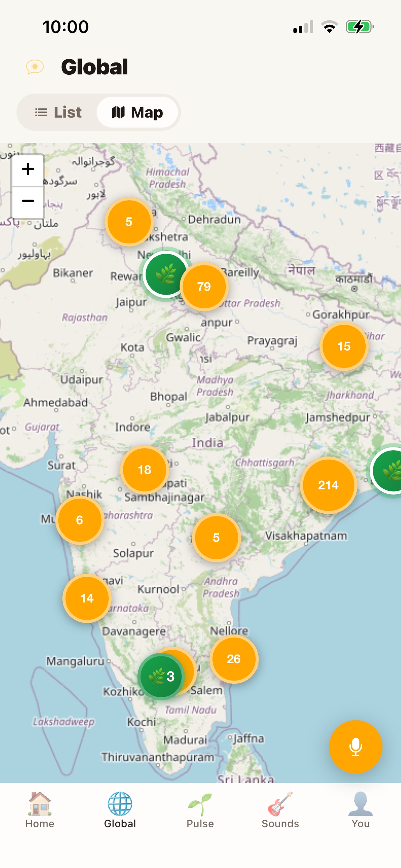Zoom in on the map
This screenshot has height=868, width=401.
28,169
